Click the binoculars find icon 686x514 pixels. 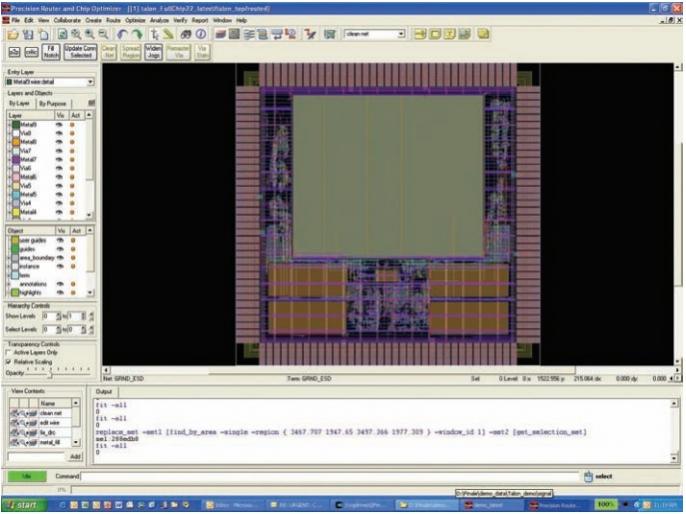(x=186, y=34)
